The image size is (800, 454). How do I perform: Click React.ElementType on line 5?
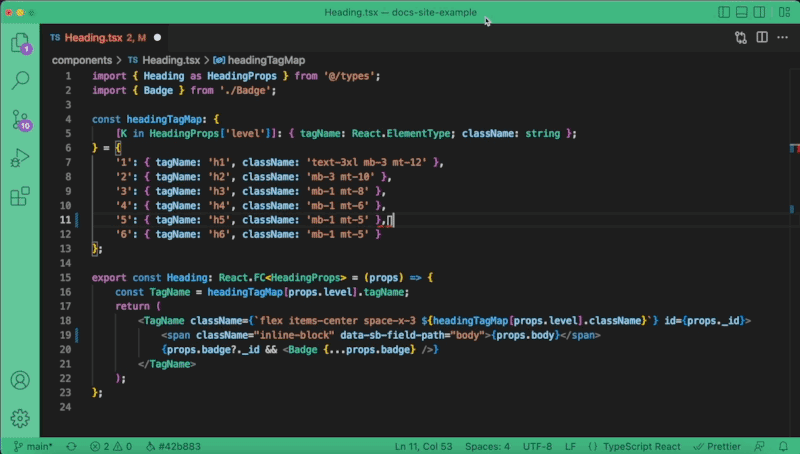pos(401,134)
